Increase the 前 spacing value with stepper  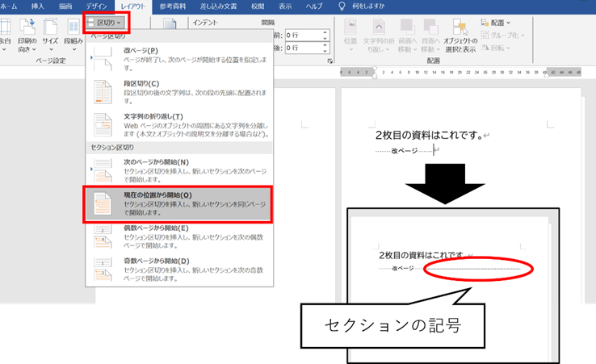[x=325, y=32]
